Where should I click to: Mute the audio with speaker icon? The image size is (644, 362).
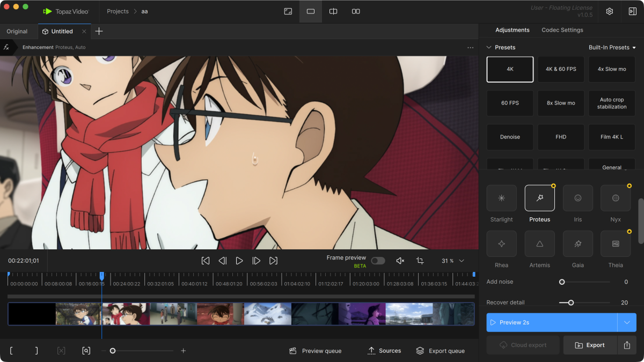(400, 261)
